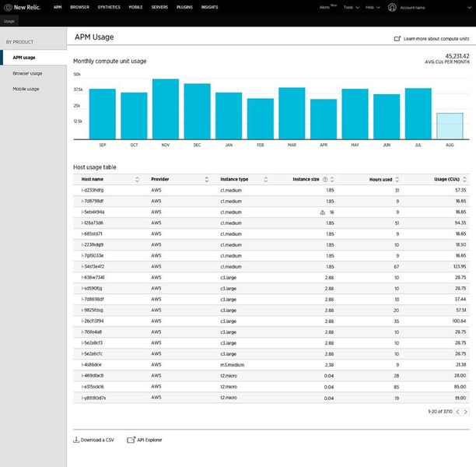476x467 pixels.
Task: Select Browser usage in sidebar
Action: [27, 73]
